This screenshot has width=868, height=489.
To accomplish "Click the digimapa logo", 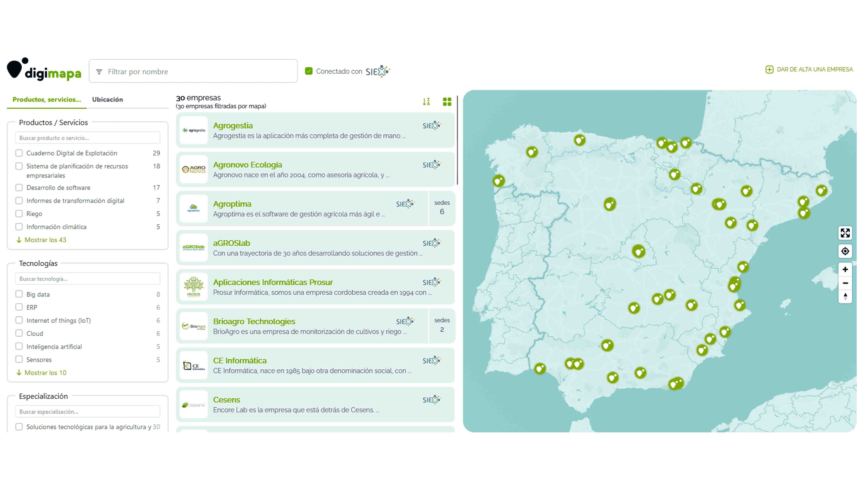I will pyautogui.click(x=44, y=69).
